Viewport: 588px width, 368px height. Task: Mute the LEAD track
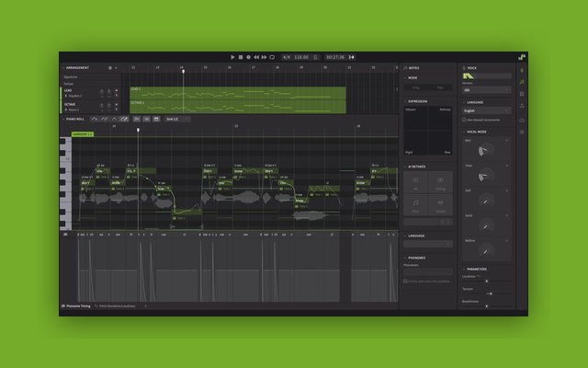pos(117,90)
